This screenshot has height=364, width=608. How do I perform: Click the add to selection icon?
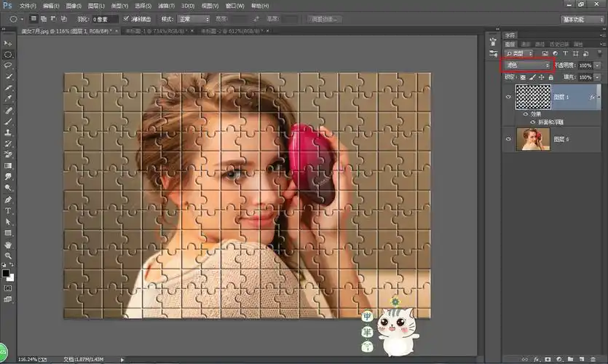44,19
